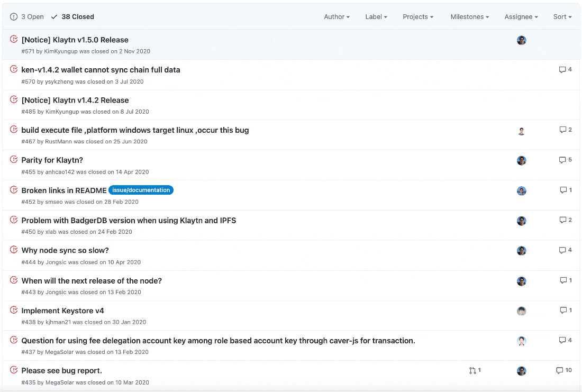Click assignee avatar on Parity for Klaytn row
Viewport: 582px width, 392px height.
pyautogui.click(x=522, y=160)
